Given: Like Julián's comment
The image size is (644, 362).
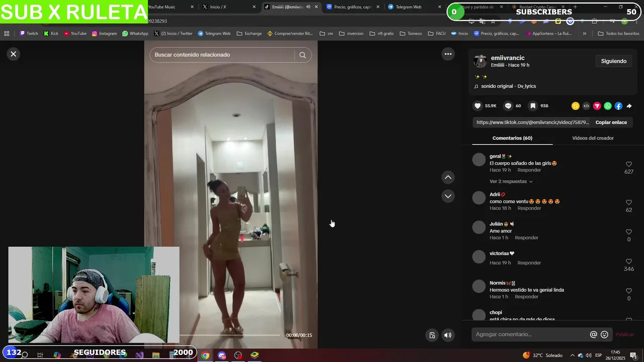Looking at the screenshot, I should click(x=628, y=232).
